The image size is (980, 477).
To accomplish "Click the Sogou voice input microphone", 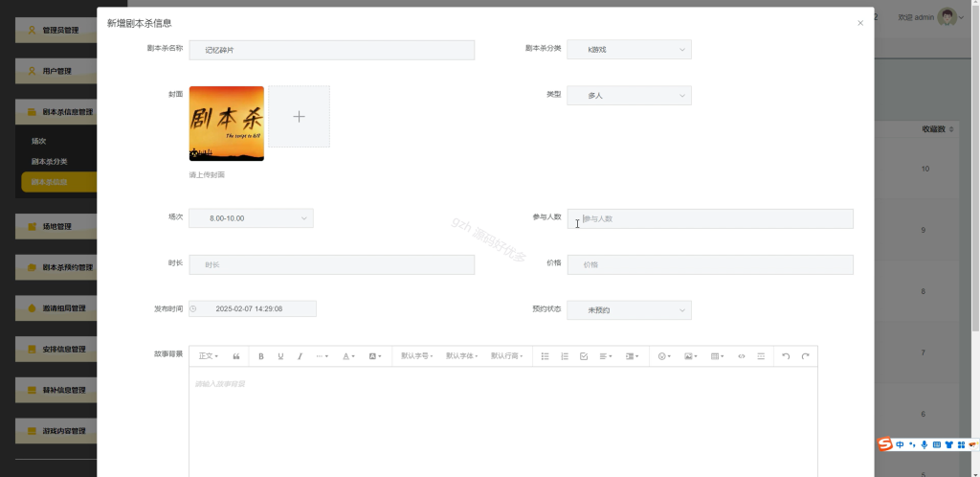I will point(924,444).
